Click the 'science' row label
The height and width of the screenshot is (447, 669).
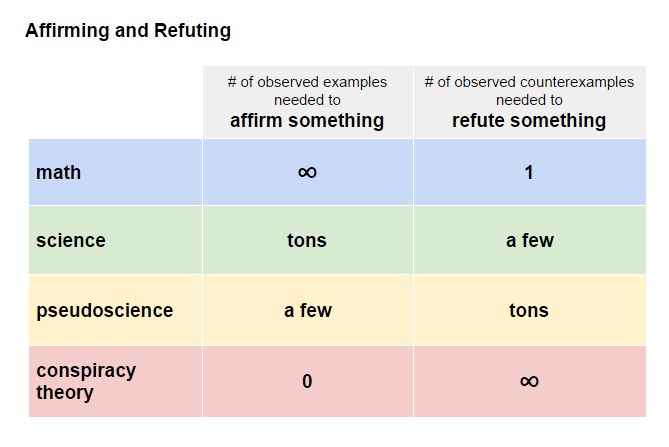pos(71,241)
